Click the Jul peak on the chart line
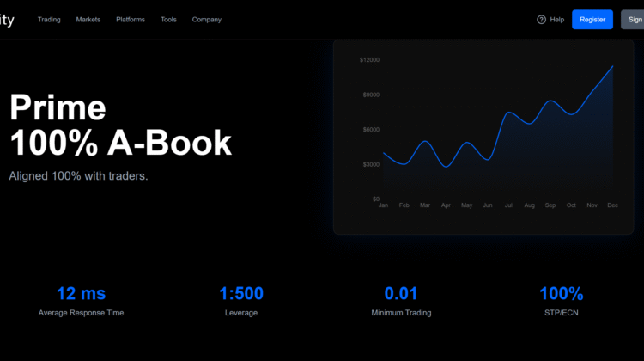 [508, 113]
